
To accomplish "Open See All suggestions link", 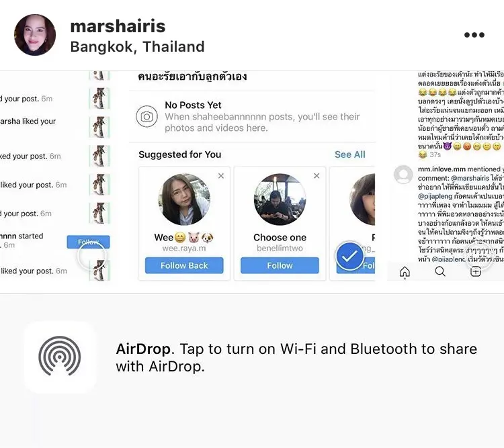I will pos(349,154).
